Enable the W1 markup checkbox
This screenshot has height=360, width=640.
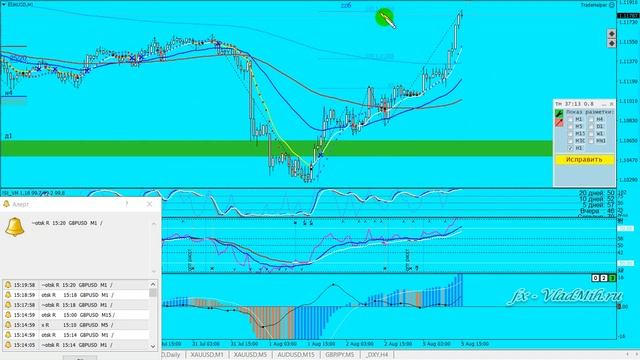pos(591,133)
